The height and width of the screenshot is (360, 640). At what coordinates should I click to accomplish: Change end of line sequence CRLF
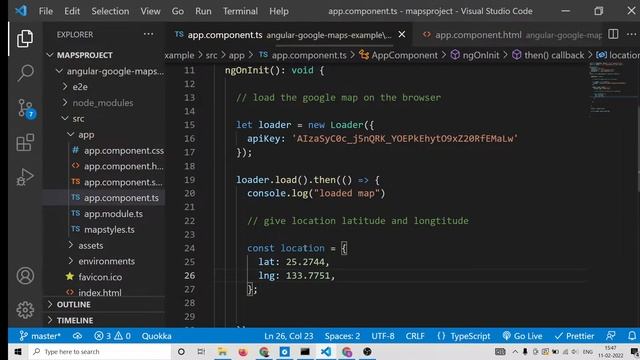(x=415, y=336)
